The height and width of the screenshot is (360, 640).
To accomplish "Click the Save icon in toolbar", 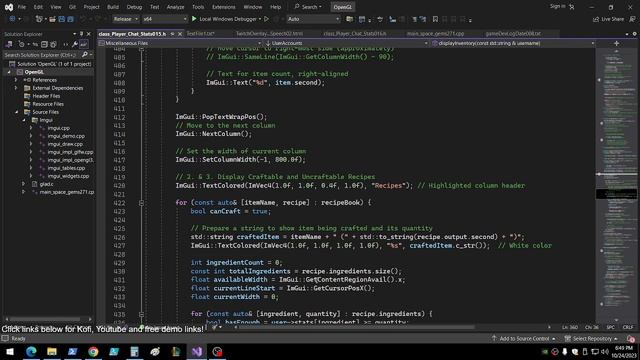I will point(62,19).
